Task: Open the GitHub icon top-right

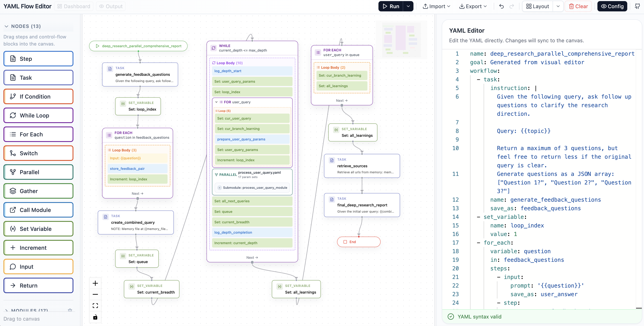Action: (x=638, y=6)
